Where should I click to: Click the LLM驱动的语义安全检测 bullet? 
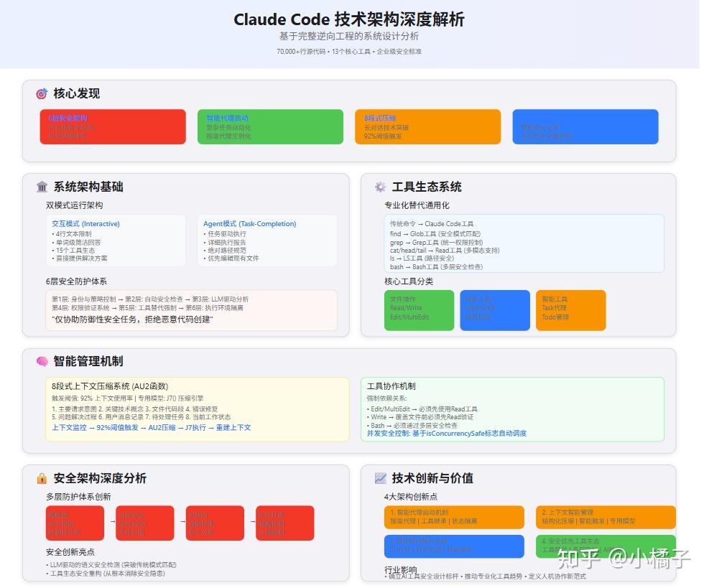pos(111,565)
